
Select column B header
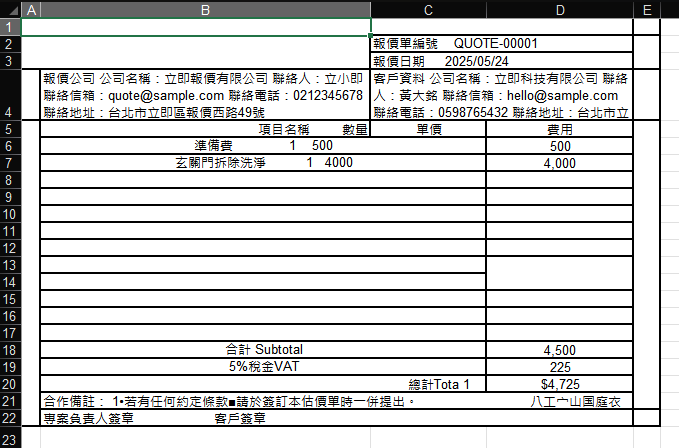[205, 10]
